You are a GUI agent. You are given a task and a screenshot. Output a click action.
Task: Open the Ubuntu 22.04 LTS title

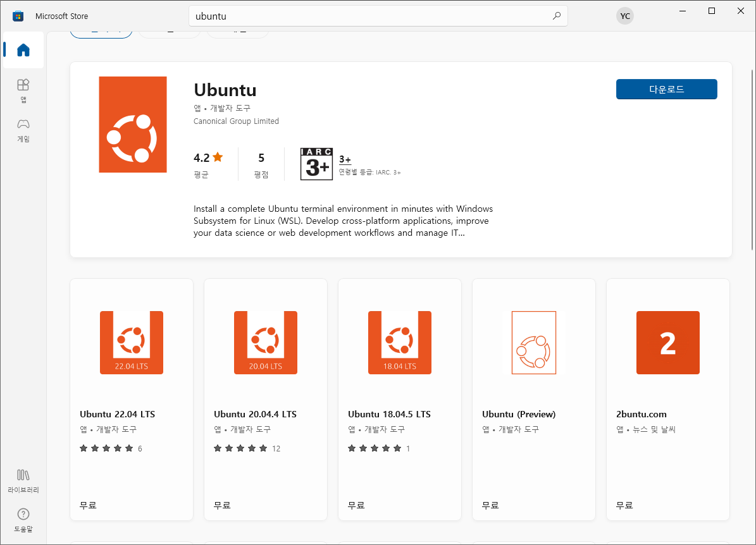117,414
